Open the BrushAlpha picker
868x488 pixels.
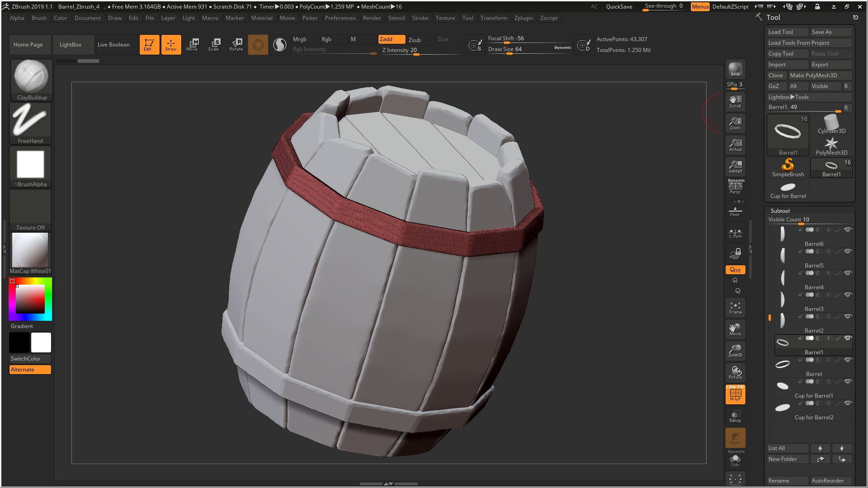point(30,167)
